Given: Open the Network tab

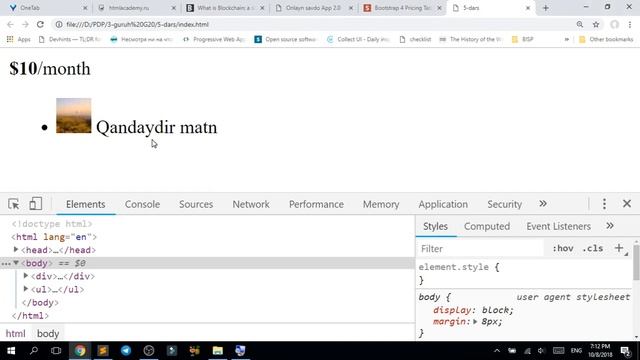Looking at the screenshot, I should (x=251, y=204).
